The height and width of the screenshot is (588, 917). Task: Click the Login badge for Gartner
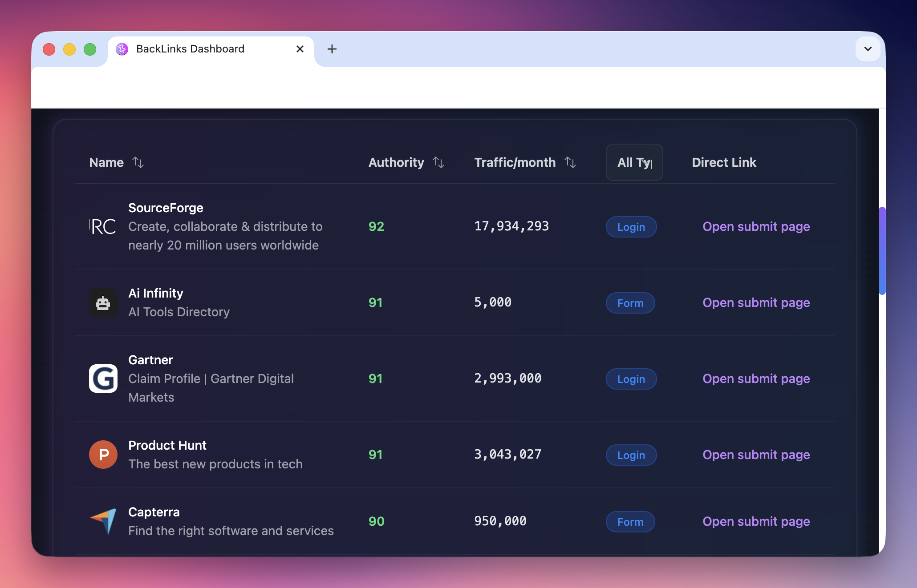coord(631,379)
